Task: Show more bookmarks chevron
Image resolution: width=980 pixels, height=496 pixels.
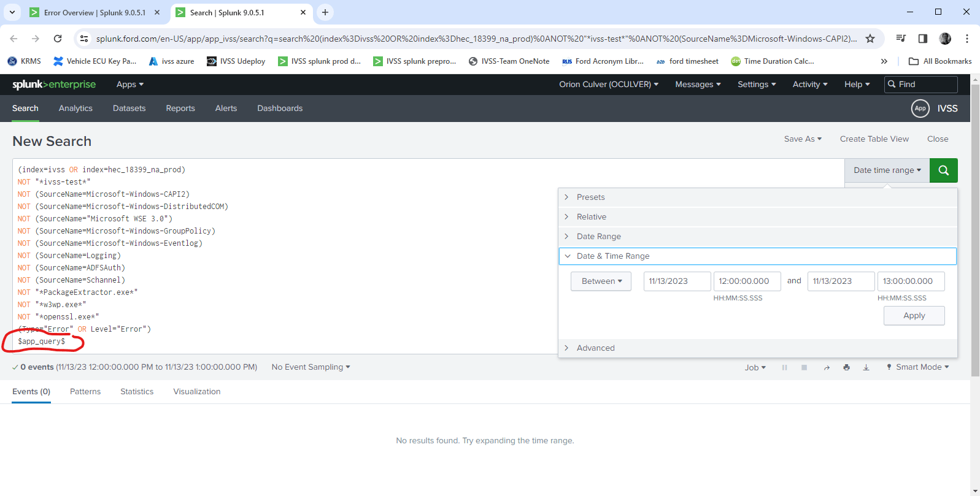Action: (x=884, y=61)
